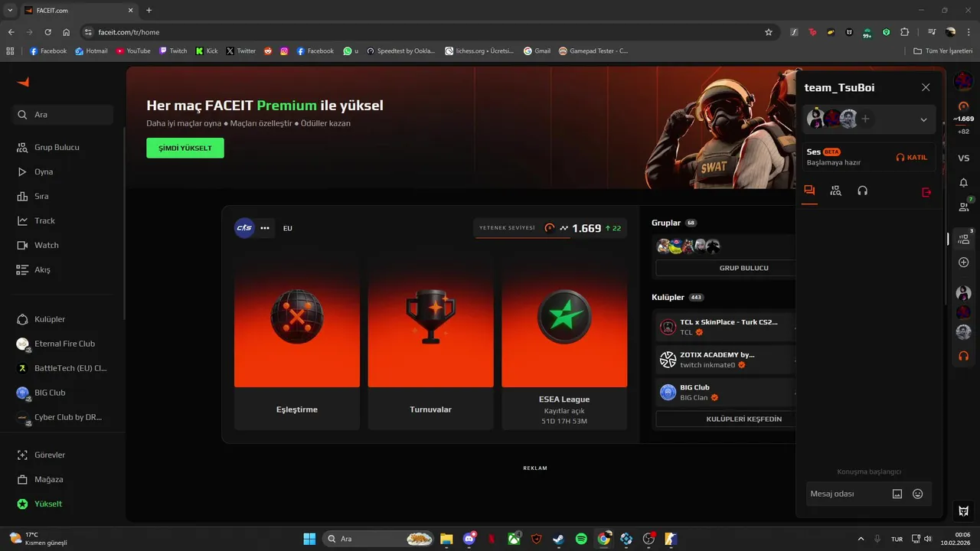
Task: Bookmark this page with the star icon
Action: click(769, 32)
